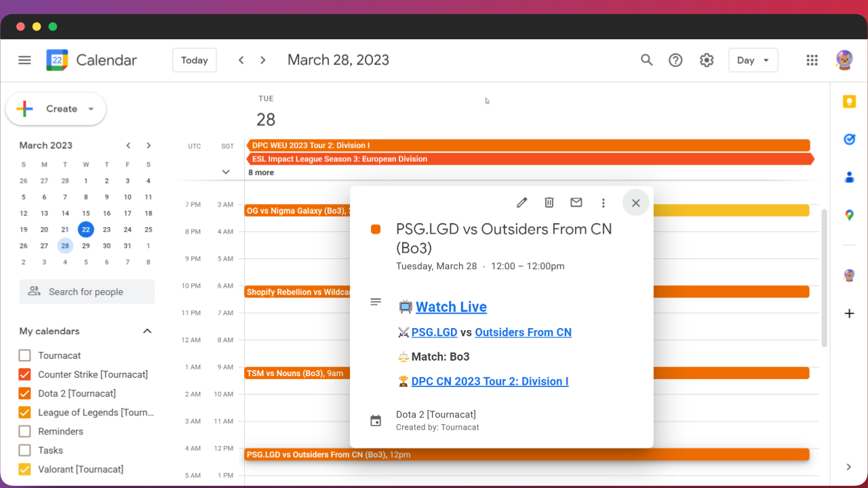Go to previous day arrow in header

[241, 60]
